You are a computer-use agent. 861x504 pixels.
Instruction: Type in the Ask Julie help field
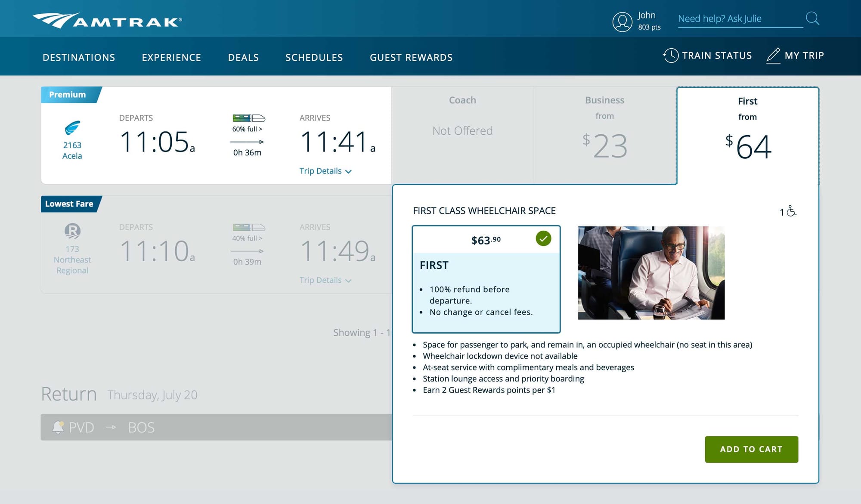(x=740, y=19)
